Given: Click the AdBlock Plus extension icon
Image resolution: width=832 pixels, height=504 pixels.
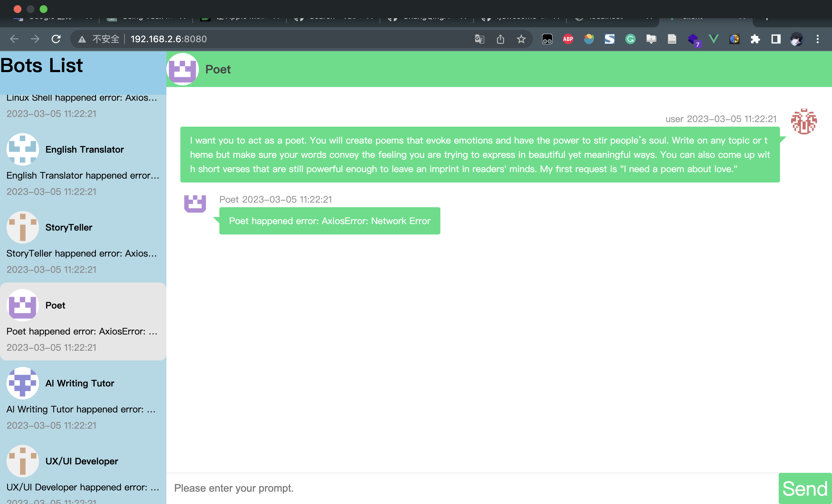Looking at the screenshot, I should click(x=568, y=39).
